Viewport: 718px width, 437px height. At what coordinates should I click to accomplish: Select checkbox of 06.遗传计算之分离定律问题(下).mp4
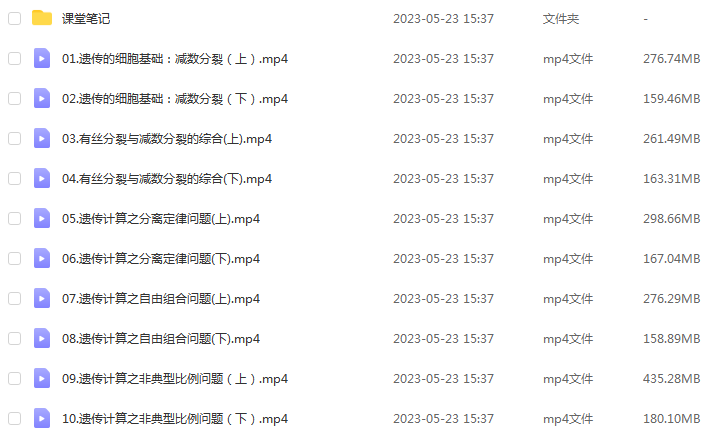pyautogui.click(x=15, y=258)
